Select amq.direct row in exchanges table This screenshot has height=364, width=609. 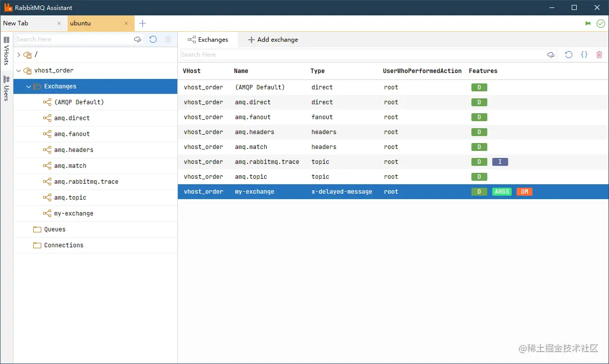[393, 102]
